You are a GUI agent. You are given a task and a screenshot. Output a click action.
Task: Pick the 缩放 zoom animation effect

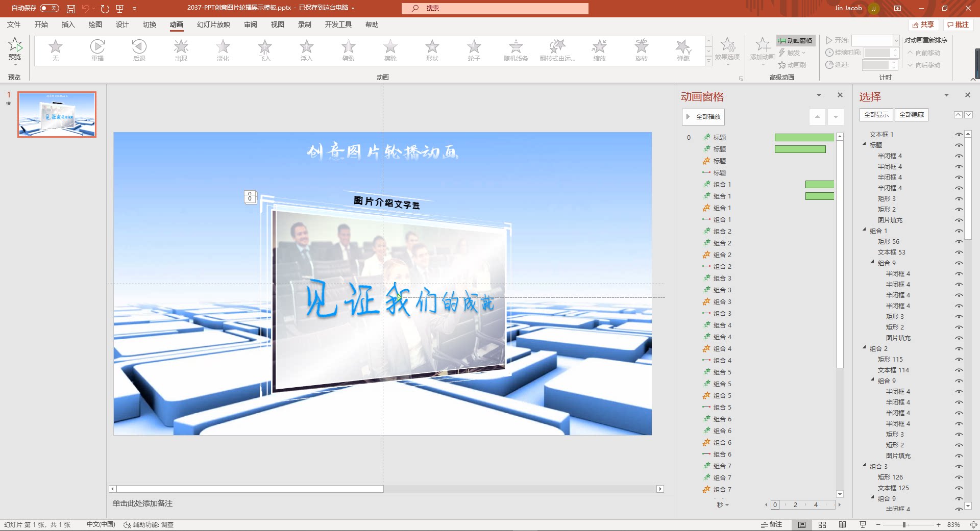600,50
